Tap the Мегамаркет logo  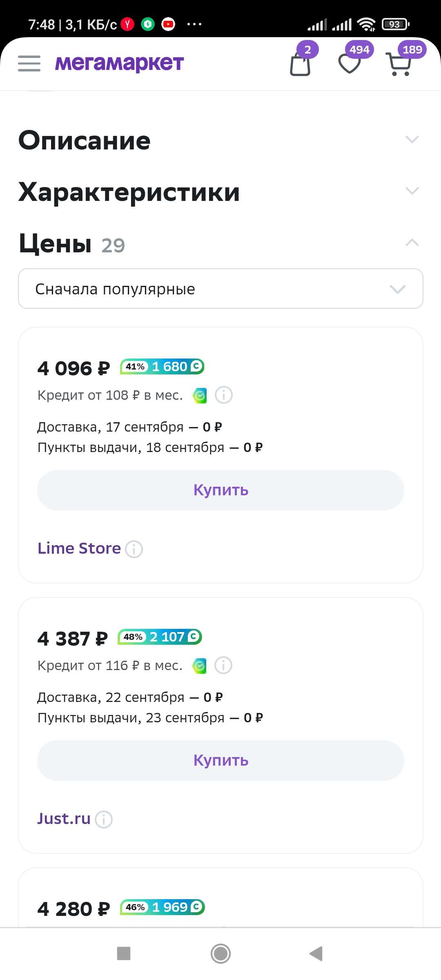[119, 63]
